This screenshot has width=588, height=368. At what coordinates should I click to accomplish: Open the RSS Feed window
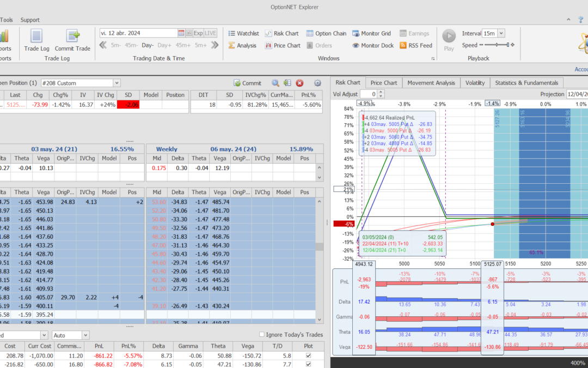pyautogui.click(x=415, y=45)
